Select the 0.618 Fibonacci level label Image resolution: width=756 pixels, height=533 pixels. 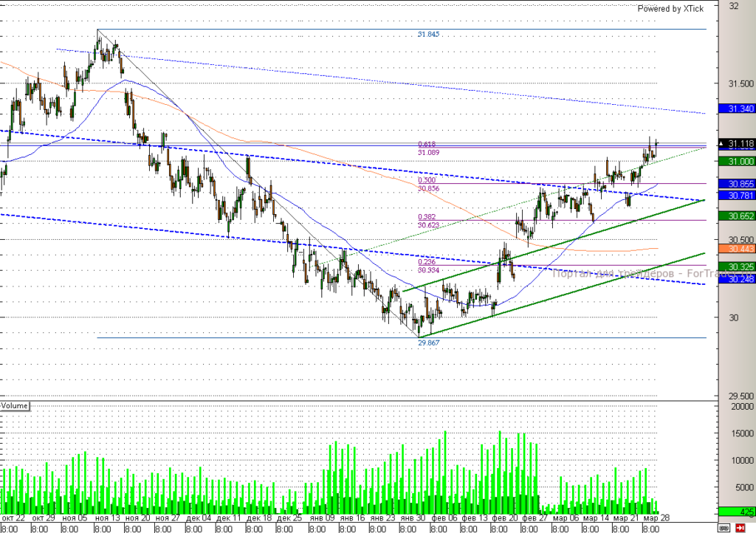[x=427, y=144]
